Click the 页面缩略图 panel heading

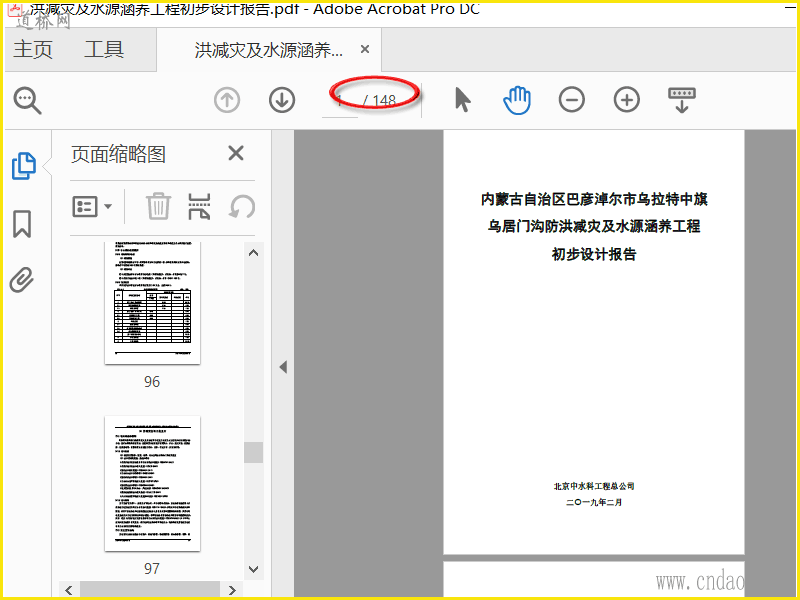pos(118,154)
